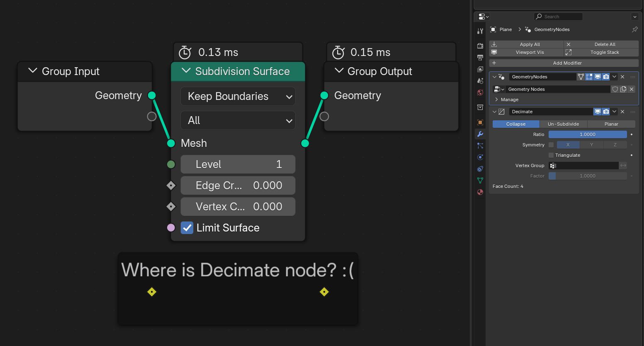Viewport: 644px width, 346px height.
Task: Toggle viewport display of GeometryNodes modifier
Action: (x=598, y=77)
